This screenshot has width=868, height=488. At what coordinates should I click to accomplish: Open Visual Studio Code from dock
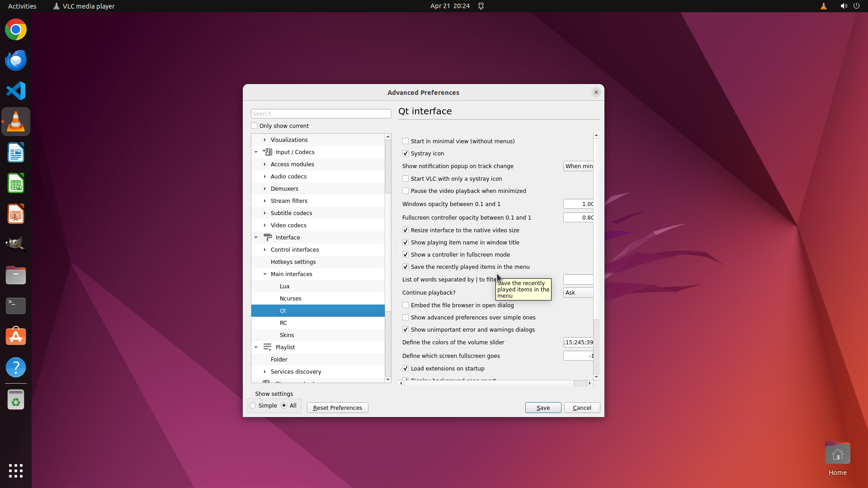[x=16, y=91]
